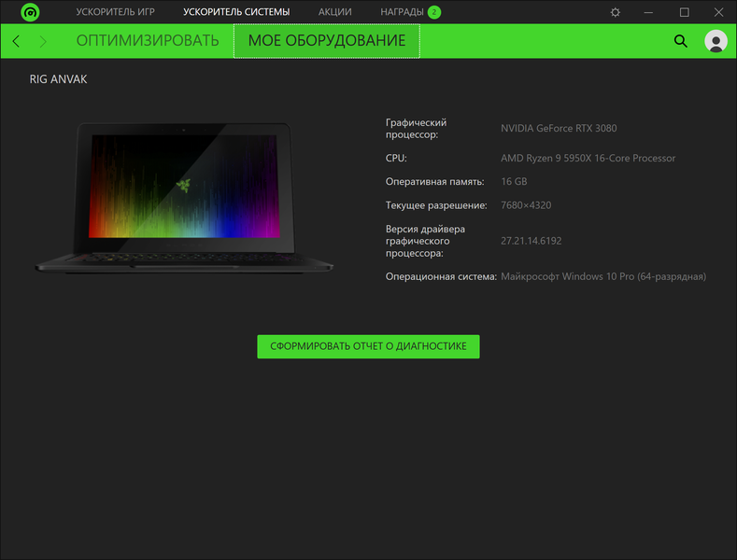Click the Оперативная память label
The height and width of the screenshot is (560, 737).
coord(434,181)
